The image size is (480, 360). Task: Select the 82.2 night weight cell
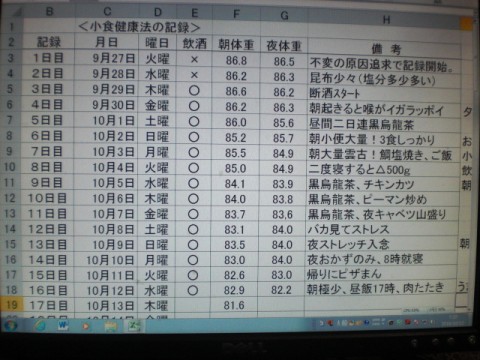[281, 290]
